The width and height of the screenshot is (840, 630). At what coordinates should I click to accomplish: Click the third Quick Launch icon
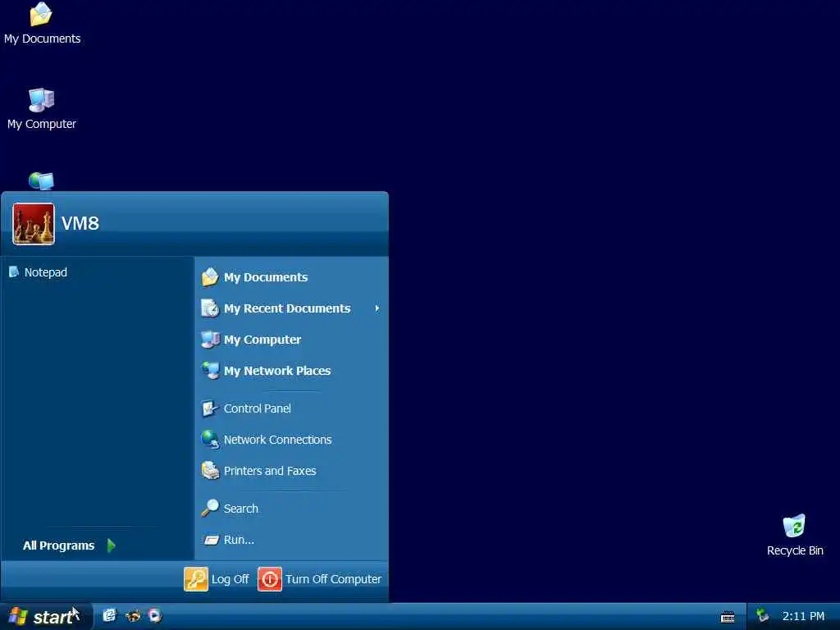point(155,615)
